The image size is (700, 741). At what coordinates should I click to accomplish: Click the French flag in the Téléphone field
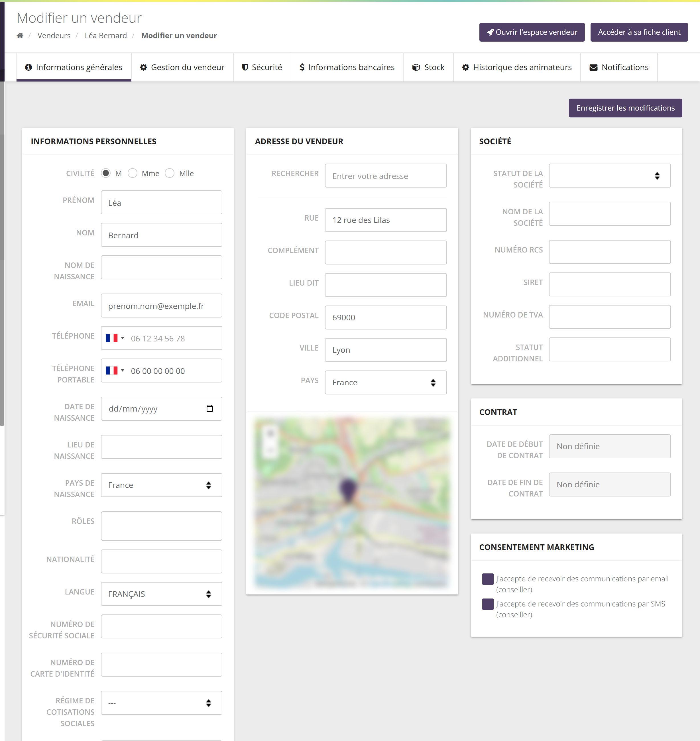coord(111,338)
